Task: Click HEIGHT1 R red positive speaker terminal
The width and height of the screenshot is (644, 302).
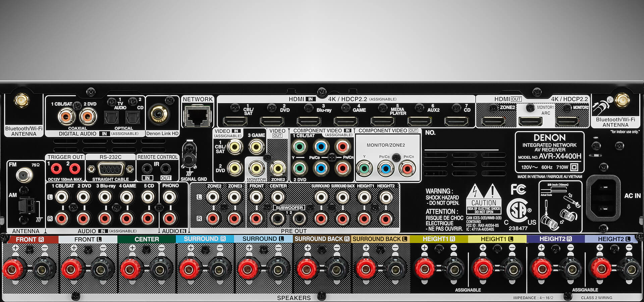Action: (x=424, y=268)
